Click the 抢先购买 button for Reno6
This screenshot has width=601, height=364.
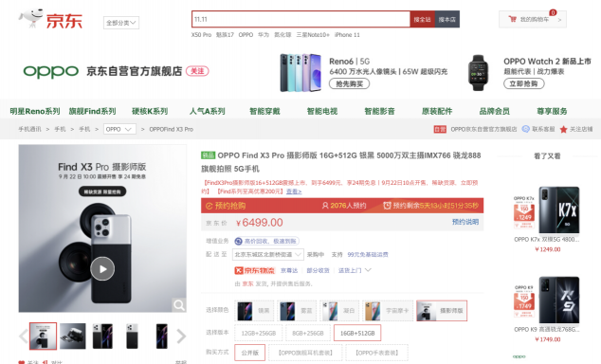[349, 84]
